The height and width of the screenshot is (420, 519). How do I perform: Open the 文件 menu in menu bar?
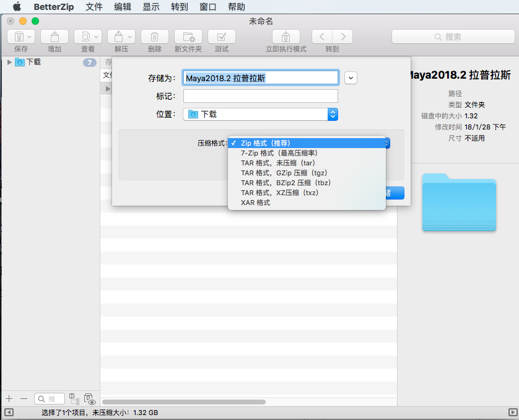(x=94, y=7)
